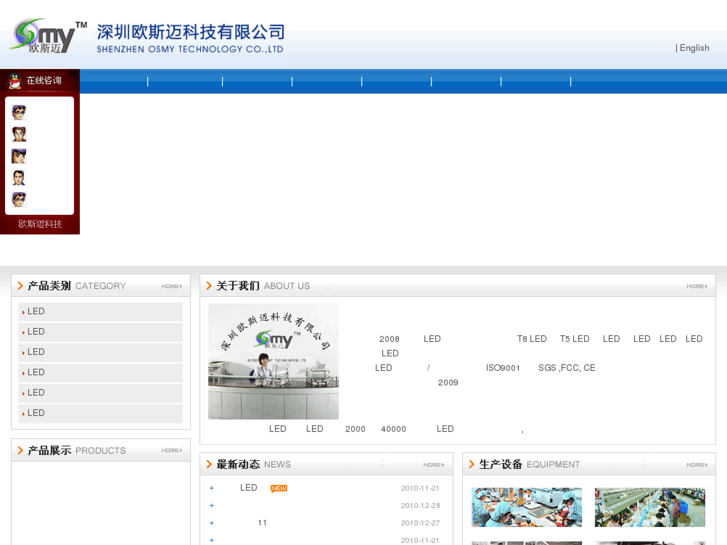The image size is (727, 545).
Task: Click the SHENZHEN OSMY TECHNOLOGY CO.,LTD text
Action: click(190, 49)
